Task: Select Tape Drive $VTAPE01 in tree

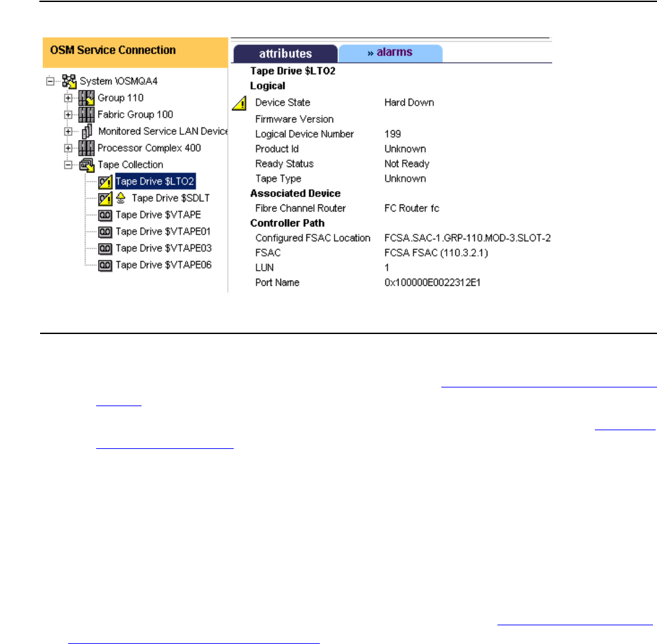Action: point(163,231)
